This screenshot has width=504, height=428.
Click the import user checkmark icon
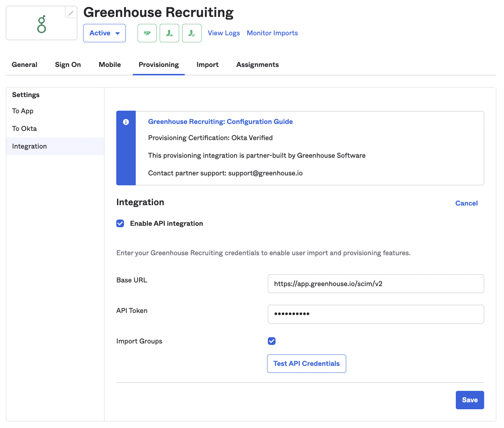[x=192, y=33]
